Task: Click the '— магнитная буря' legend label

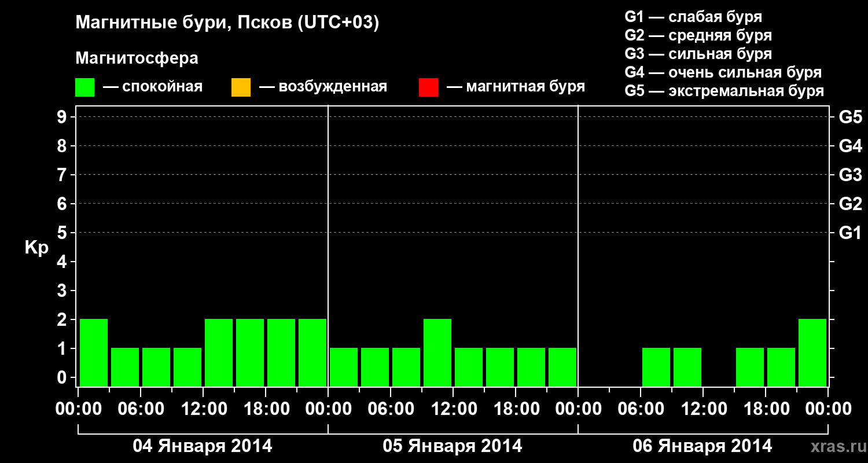Action: click(516, 87)
